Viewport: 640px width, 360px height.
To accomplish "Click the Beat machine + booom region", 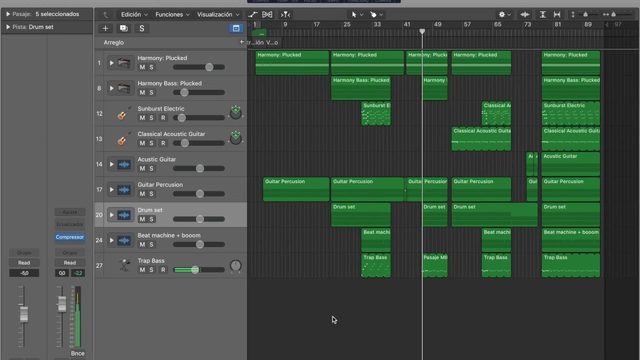I will [x=571, y=240].
